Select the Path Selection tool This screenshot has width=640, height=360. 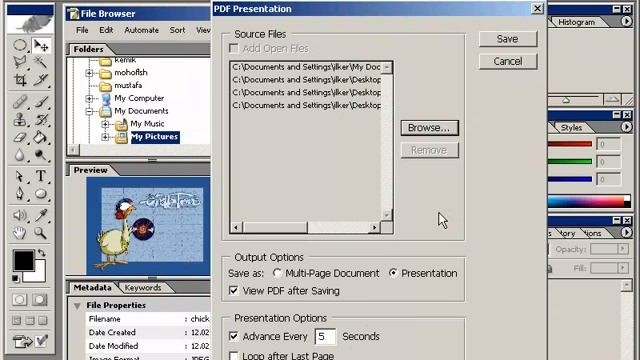click(20, 176)
